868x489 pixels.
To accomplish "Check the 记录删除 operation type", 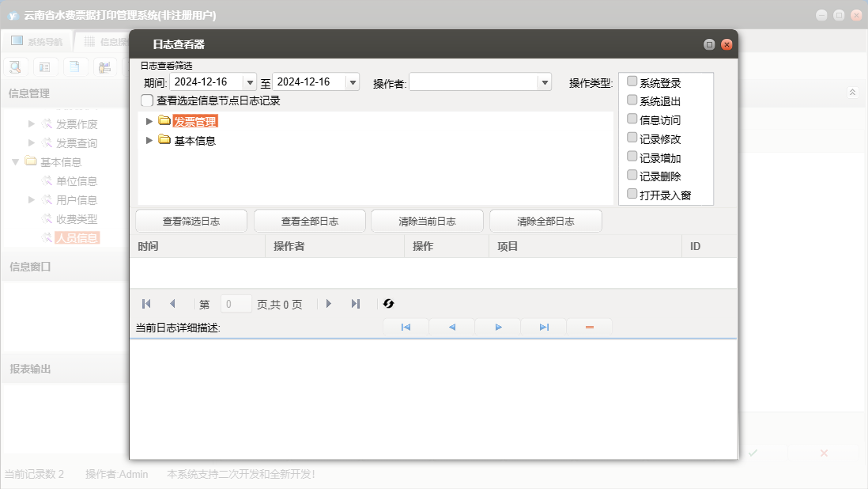I will pyautogui.click(x=632, y=175).
